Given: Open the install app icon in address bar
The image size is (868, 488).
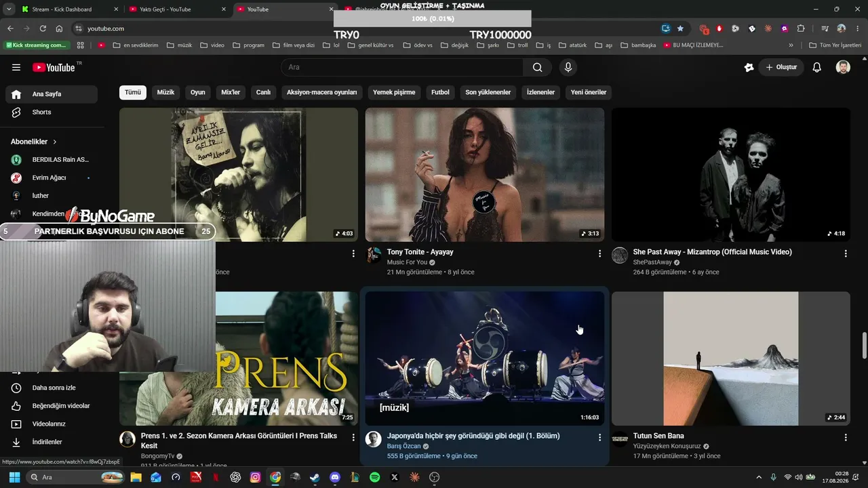Looking at the screenshot, I should (x=666, y=28).
